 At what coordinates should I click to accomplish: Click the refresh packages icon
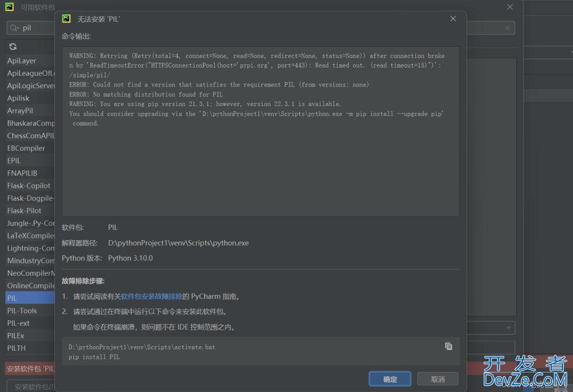click(x=13, y=46)
